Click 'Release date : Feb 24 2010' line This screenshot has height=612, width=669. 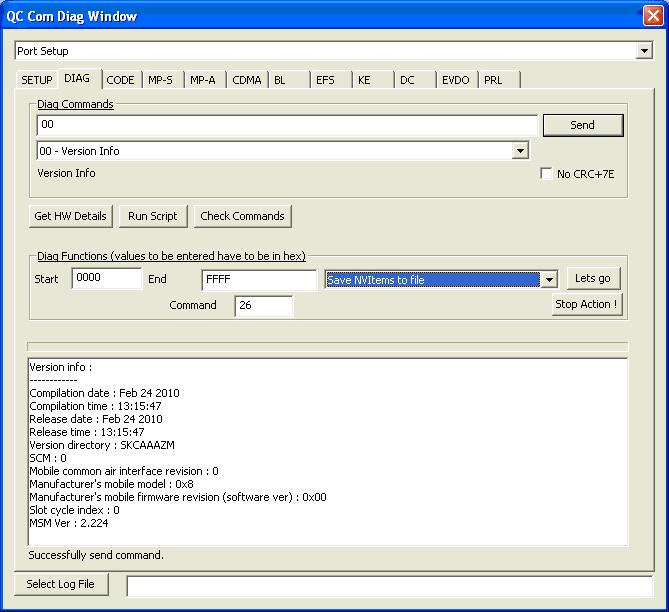pyautogui.click(x=96, y=419)
